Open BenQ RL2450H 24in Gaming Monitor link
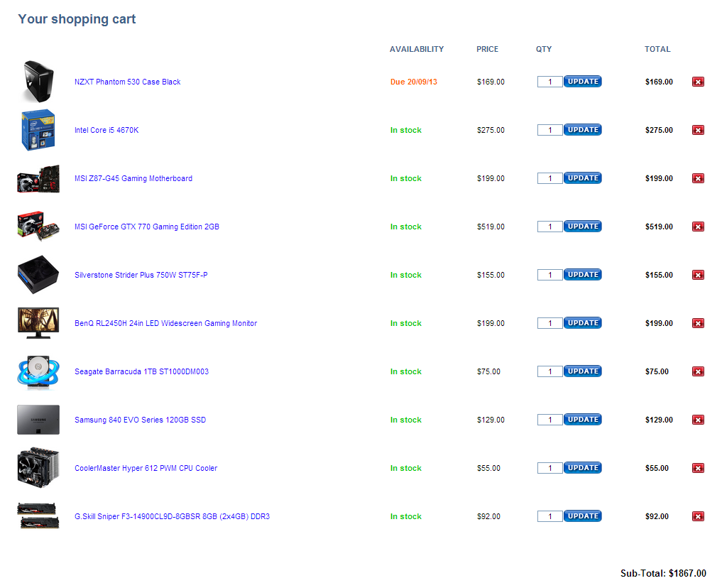The image size is (722, 588). [x=165, y=324]
